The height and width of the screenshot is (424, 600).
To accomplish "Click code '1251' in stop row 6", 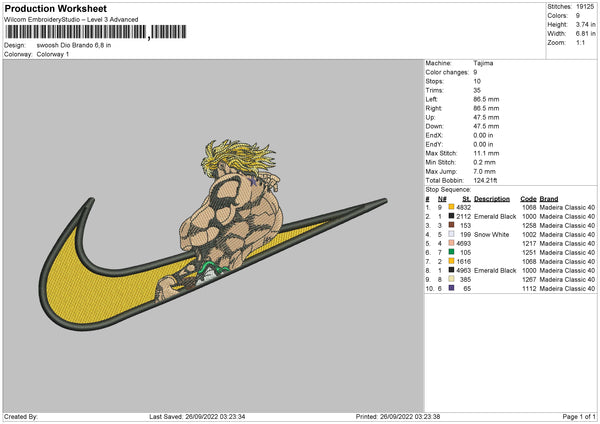I will (530, 253).
